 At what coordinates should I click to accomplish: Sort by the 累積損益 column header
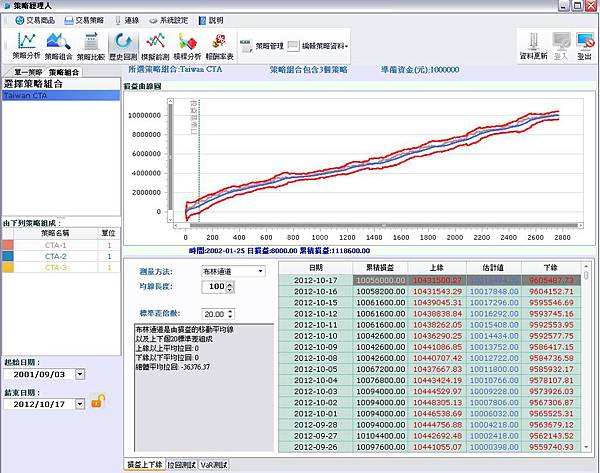(380, 267)
